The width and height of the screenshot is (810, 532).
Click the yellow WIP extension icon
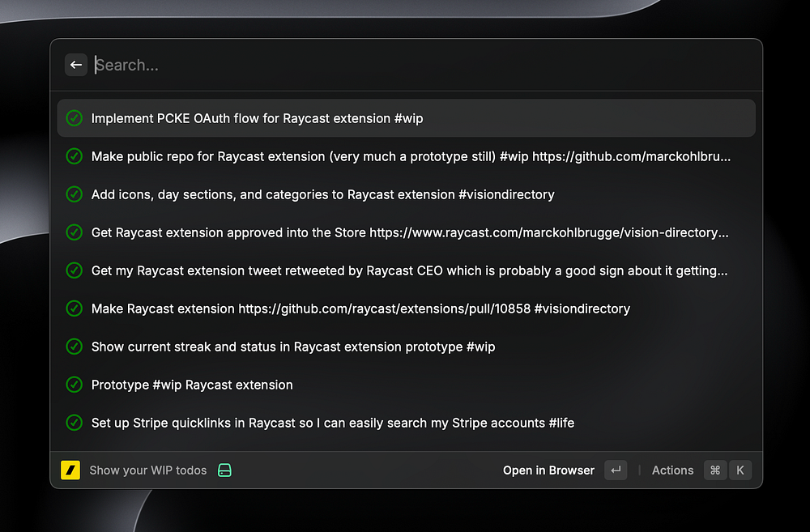click(x=70, y=470)
